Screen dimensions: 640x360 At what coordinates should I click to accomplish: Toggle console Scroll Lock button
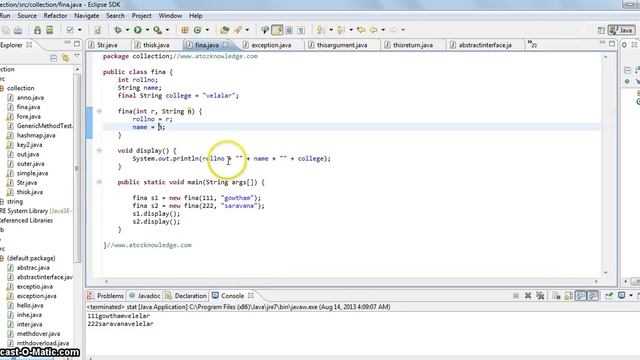pos(568,296)
